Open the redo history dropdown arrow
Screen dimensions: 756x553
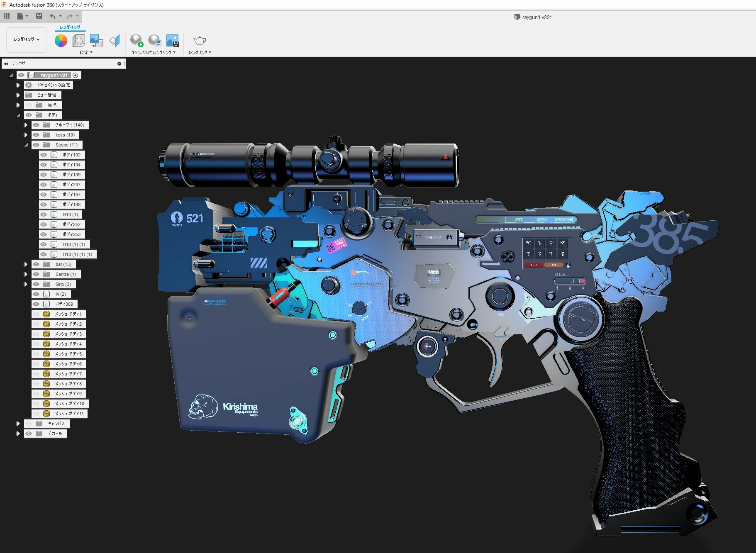click(x=77, y=16)
